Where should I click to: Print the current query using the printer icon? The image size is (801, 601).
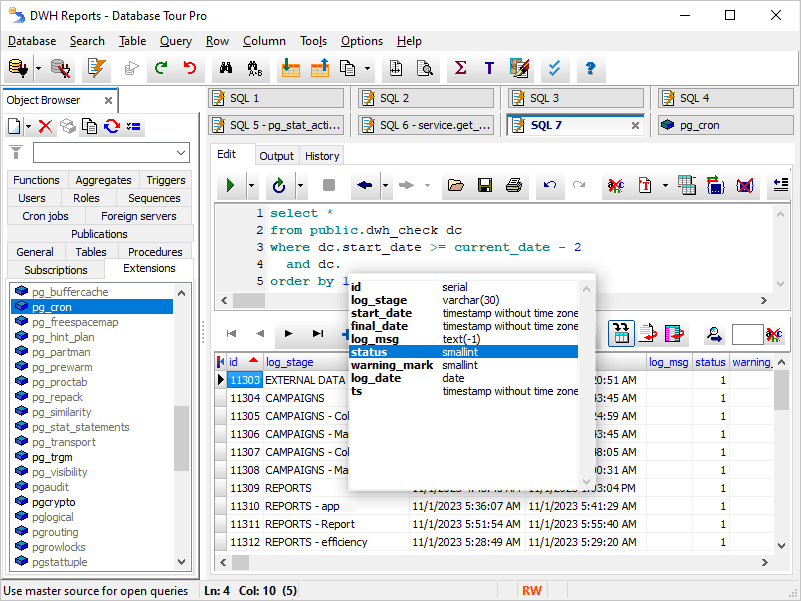512,186
